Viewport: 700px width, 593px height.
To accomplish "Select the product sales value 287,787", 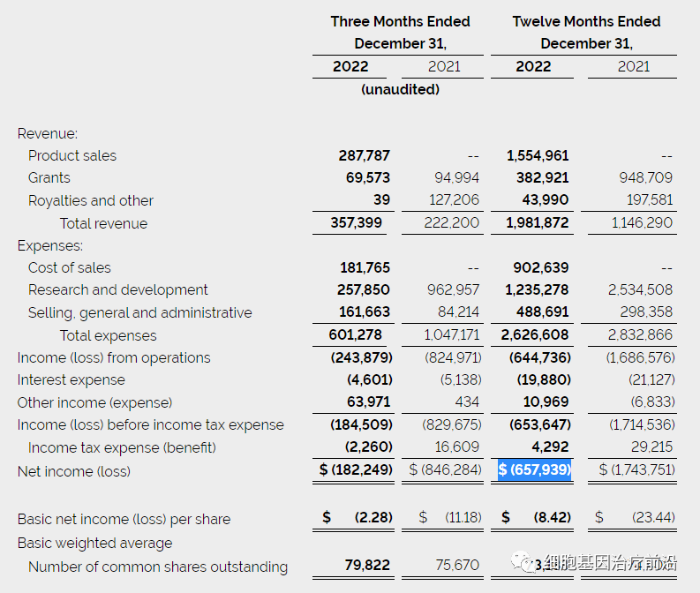I will point(364,155).
